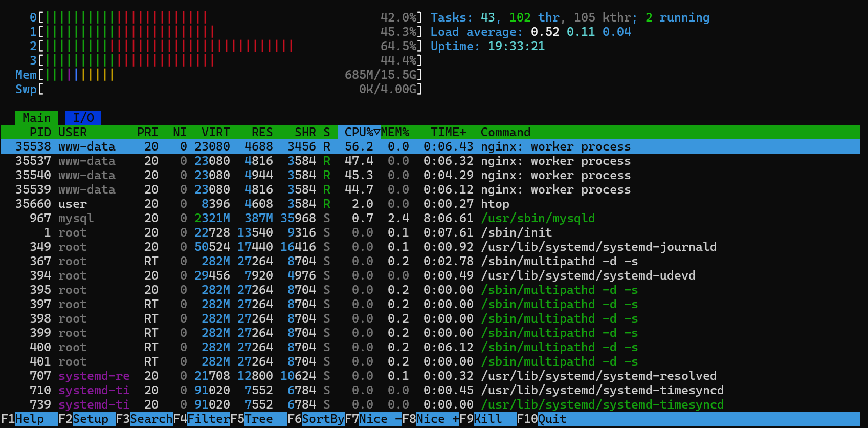The image size is (868, 428).
Task: Select the /sbin/init process row
Action: pos(431,232)
